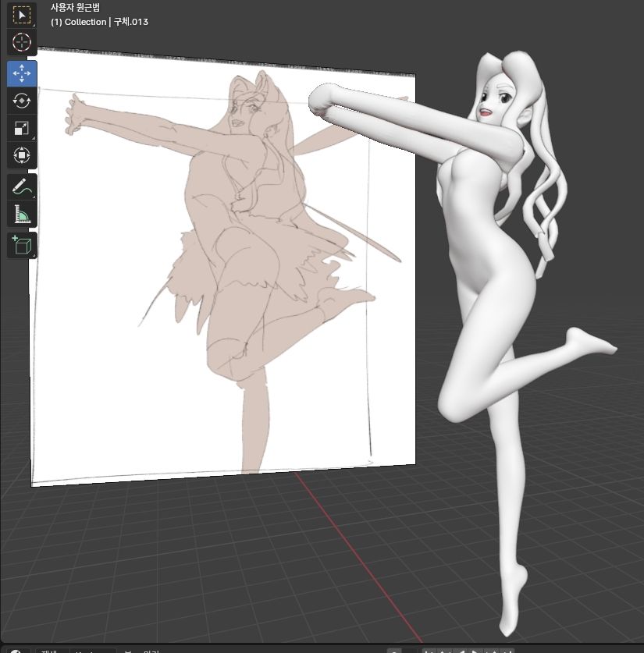Image resolution: width=644 pixels, height=653 pixels.
Task: Click the '사용자 원근법' viewport label
Action: [x=75, y=8]
